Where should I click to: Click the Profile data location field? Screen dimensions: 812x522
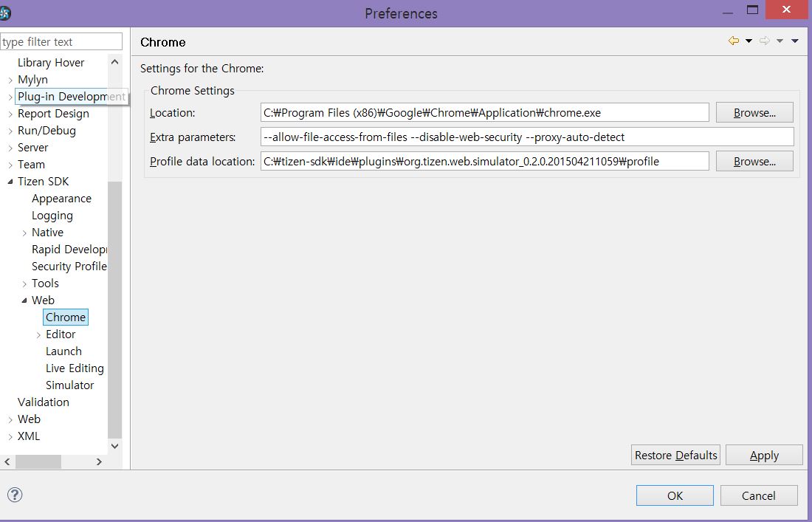tap(485, 161)
